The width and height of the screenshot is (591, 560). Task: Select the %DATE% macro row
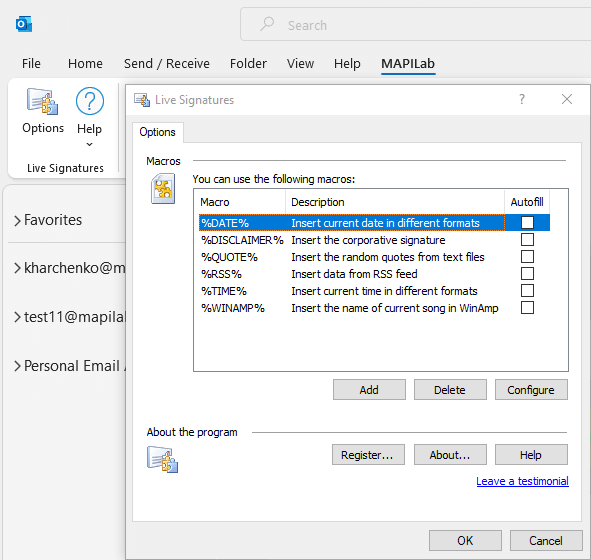click(x=374, y=222)
